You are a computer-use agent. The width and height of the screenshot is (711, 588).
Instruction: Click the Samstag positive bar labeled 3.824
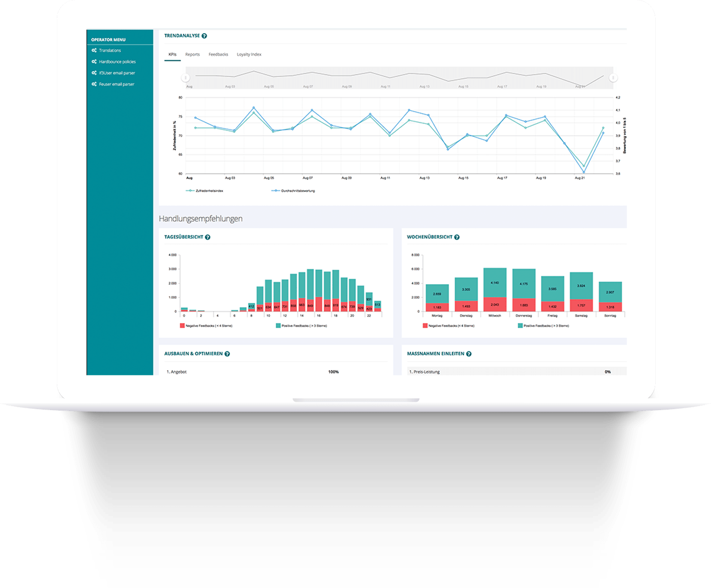pyautogui.click(x=581, y=286)
